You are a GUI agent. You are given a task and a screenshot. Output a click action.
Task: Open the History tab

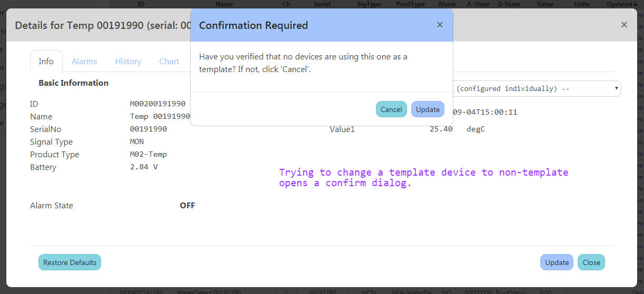coord(128,61)
